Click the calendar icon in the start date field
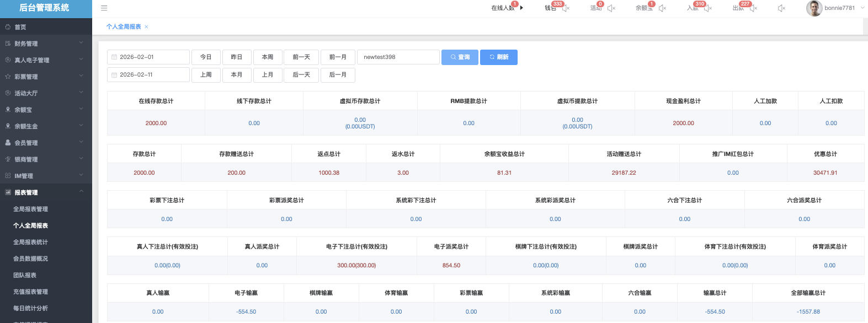 coord(114,57)
